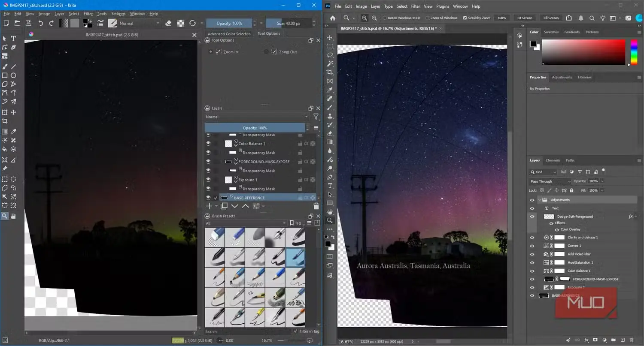Check Resize Windows to Fit in Photoshop
The width and height of the screenshot is (644, 346).
tap(384, 18)
